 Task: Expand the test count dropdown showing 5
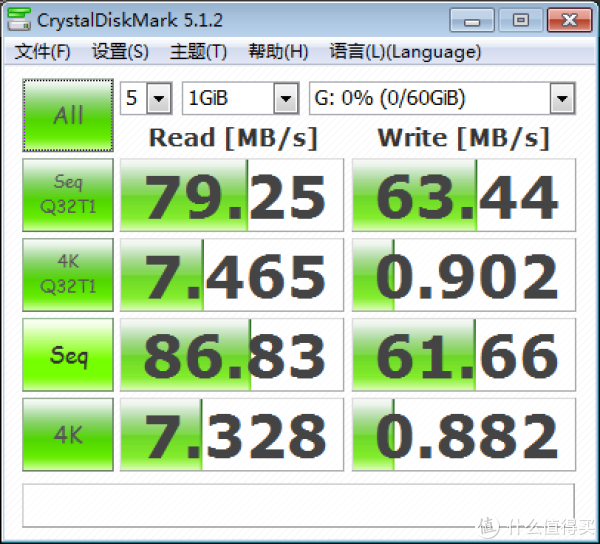158,98
